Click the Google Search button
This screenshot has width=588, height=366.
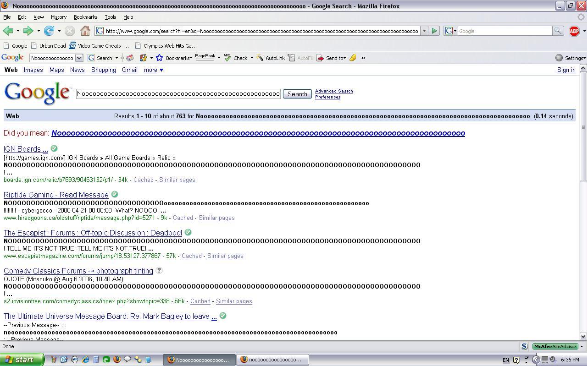coord(297,94)
